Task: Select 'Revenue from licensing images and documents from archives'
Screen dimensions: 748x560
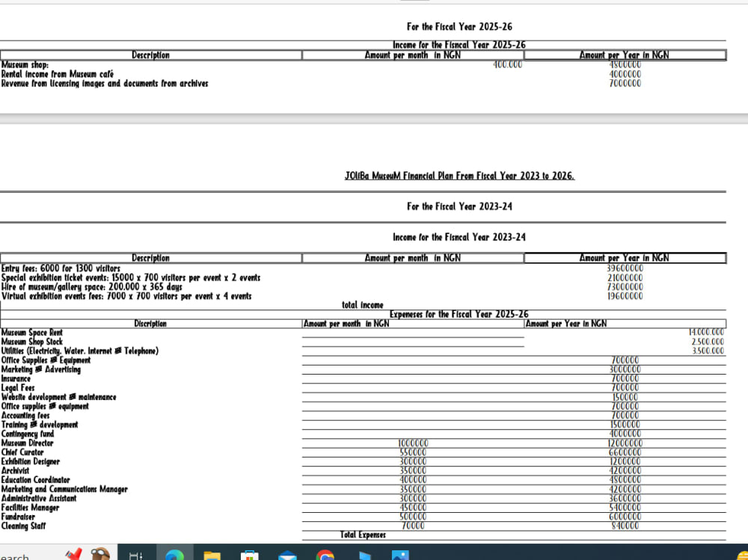Action: (105, 84)
